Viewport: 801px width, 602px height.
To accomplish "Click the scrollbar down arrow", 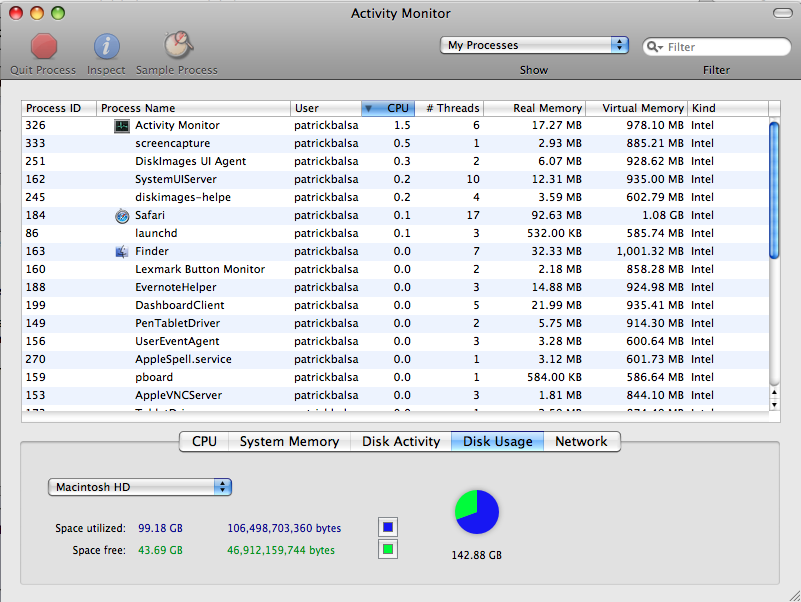I will point(774,405).
